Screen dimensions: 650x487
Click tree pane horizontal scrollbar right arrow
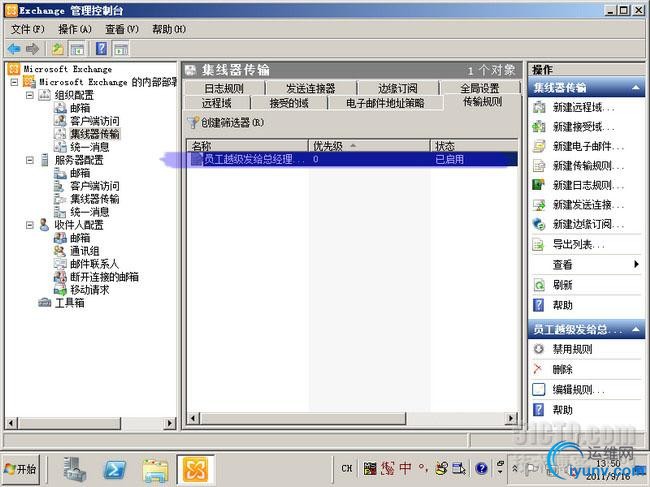click(x=169, y=423)
